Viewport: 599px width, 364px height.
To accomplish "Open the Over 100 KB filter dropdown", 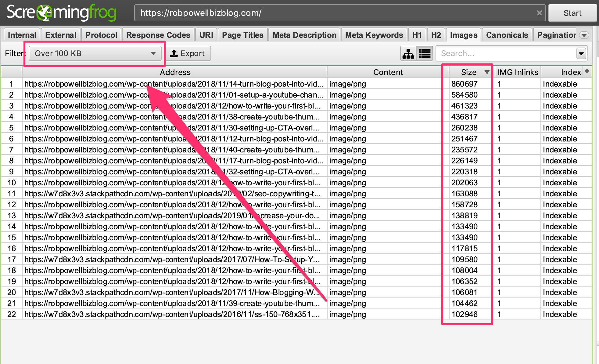I will (x=95, y=53).
